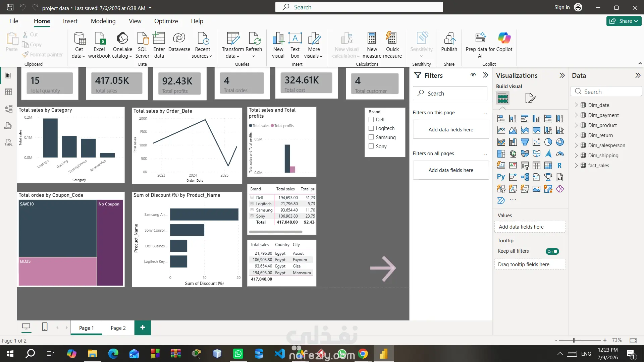644x362 pixels.
Task: Switch to the Modeling ribbon tab
Action: pos(103,21)
